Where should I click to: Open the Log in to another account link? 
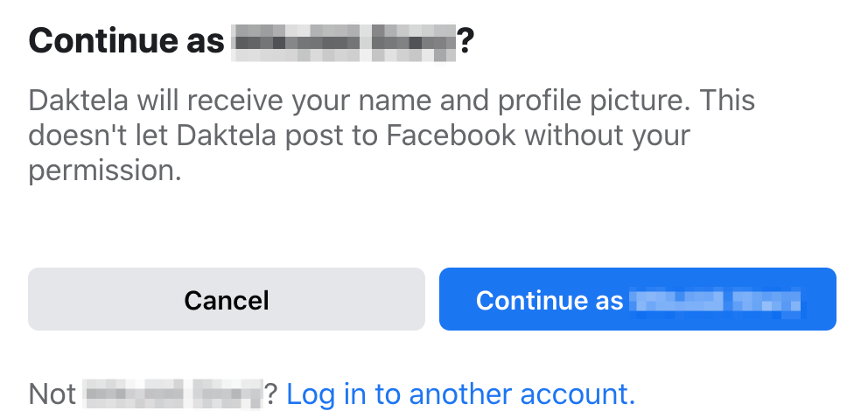[460, 394]
